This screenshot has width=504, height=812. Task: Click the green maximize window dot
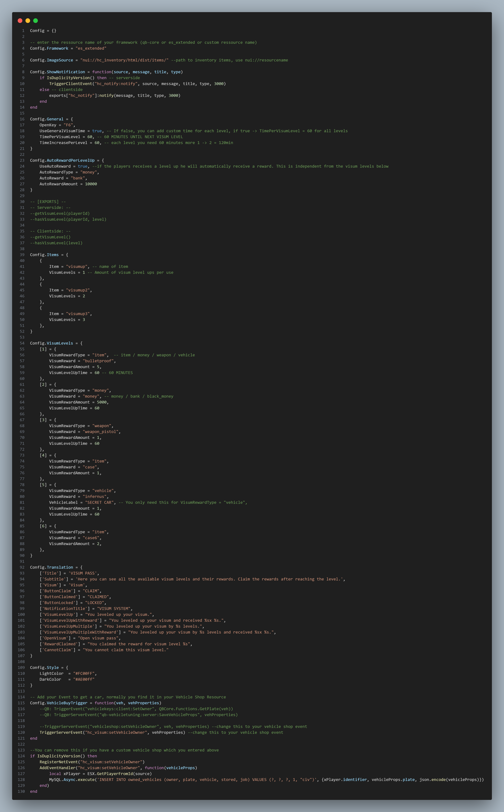[36, 21]
